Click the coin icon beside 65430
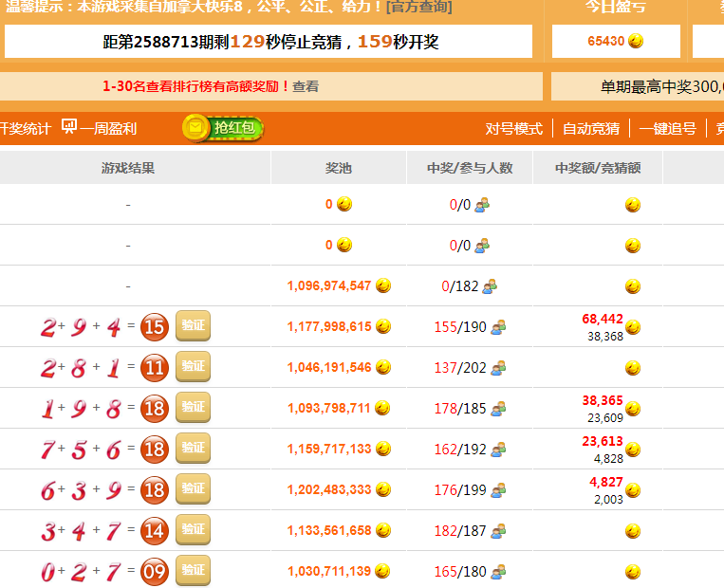This screenshot has height=588, width=724. [636, 41]
